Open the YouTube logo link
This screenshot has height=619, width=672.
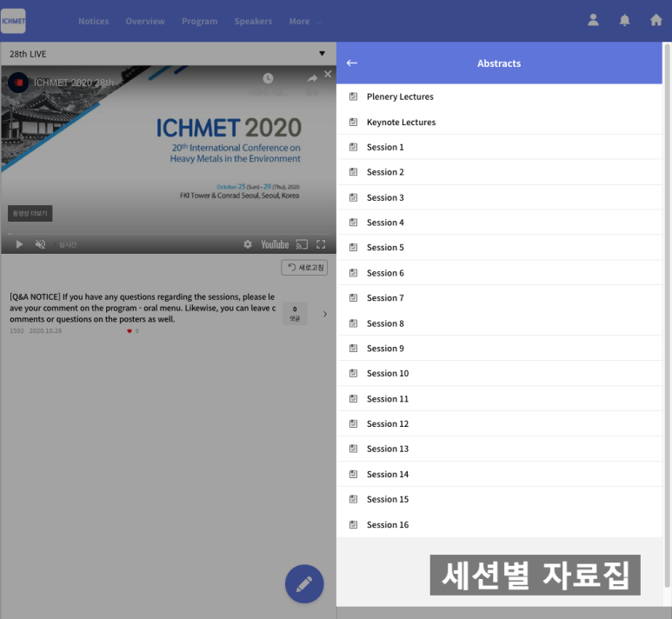(x=275, y=244)
